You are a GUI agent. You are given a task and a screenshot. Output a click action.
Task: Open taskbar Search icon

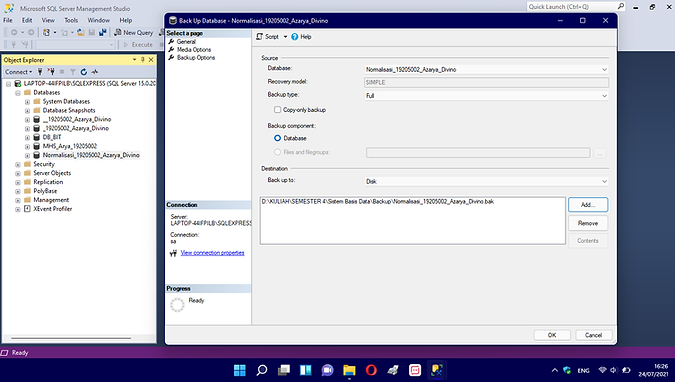click(x=262, y=370)
